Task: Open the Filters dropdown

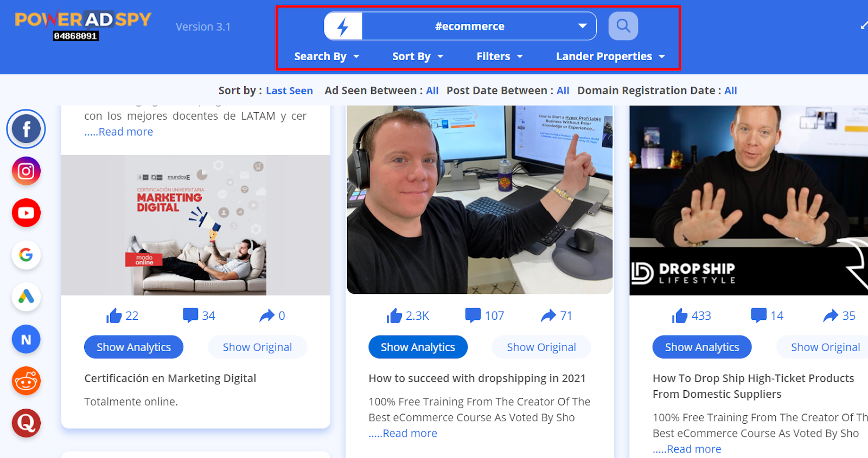Action: 500,56
